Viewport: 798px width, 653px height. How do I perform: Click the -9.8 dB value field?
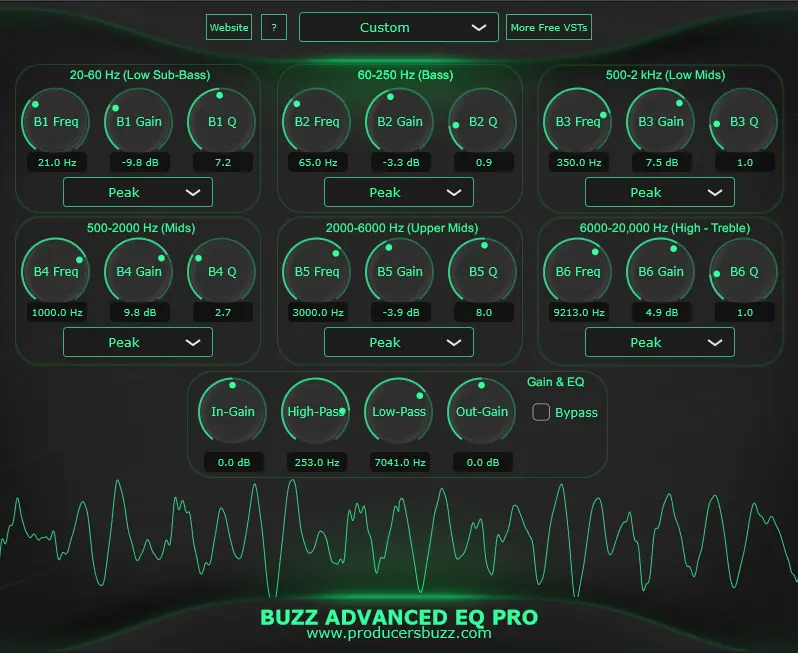click(140, 162)
